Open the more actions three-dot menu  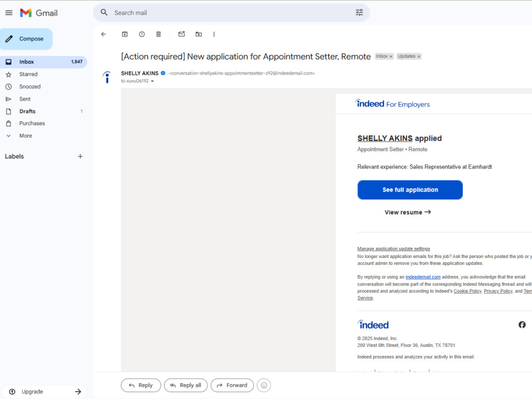tap(214, 34)
